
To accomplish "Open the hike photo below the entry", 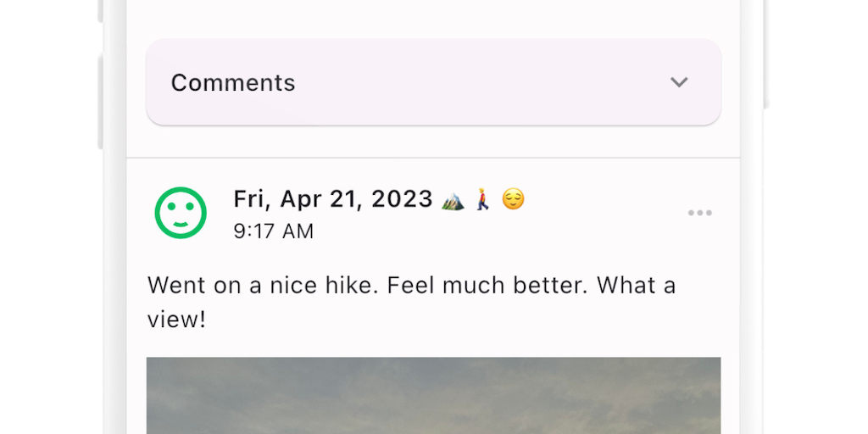I will (x=433, y=396).
